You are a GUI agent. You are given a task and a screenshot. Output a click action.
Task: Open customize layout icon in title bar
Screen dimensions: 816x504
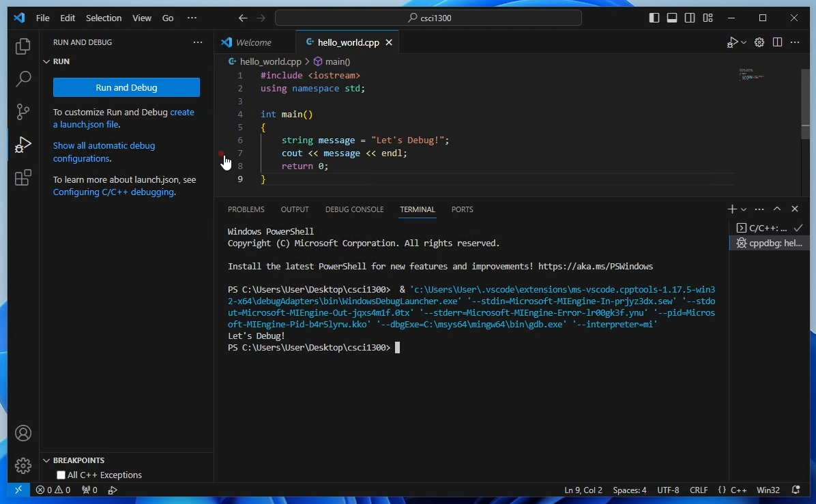708,18
